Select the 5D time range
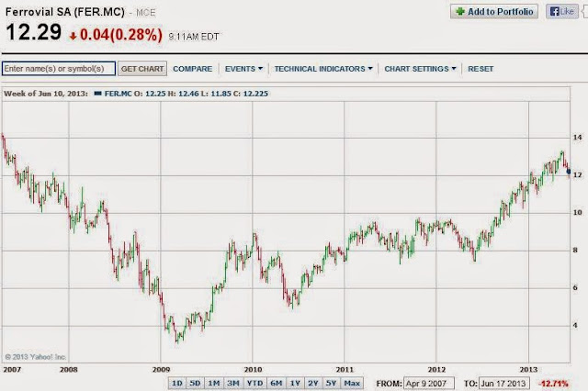 tap(195, 383)
